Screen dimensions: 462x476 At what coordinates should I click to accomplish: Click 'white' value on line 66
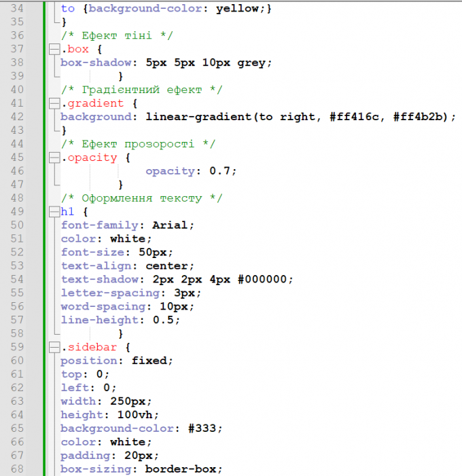(x=128, y=442)
